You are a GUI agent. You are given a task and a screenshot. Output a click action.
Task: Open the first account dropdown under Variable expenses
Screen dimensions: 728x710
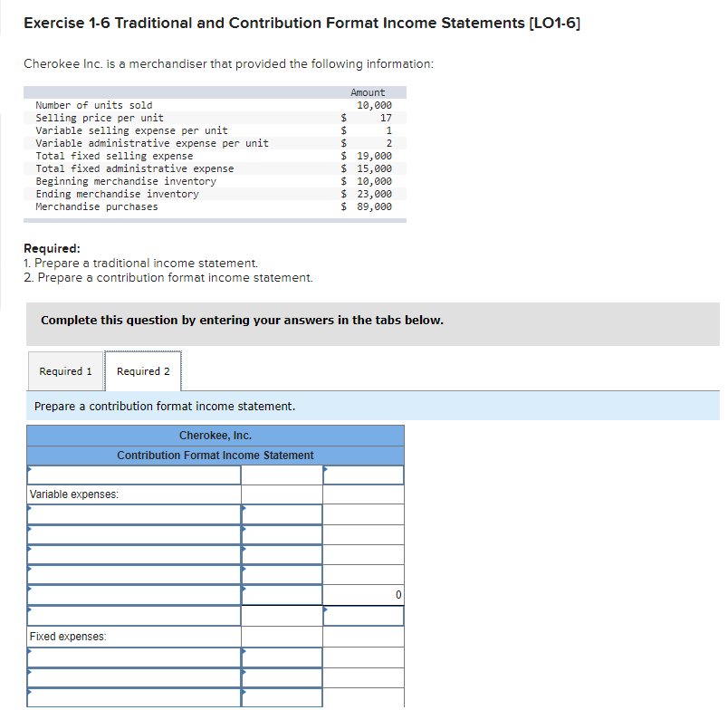coord(133,513)
